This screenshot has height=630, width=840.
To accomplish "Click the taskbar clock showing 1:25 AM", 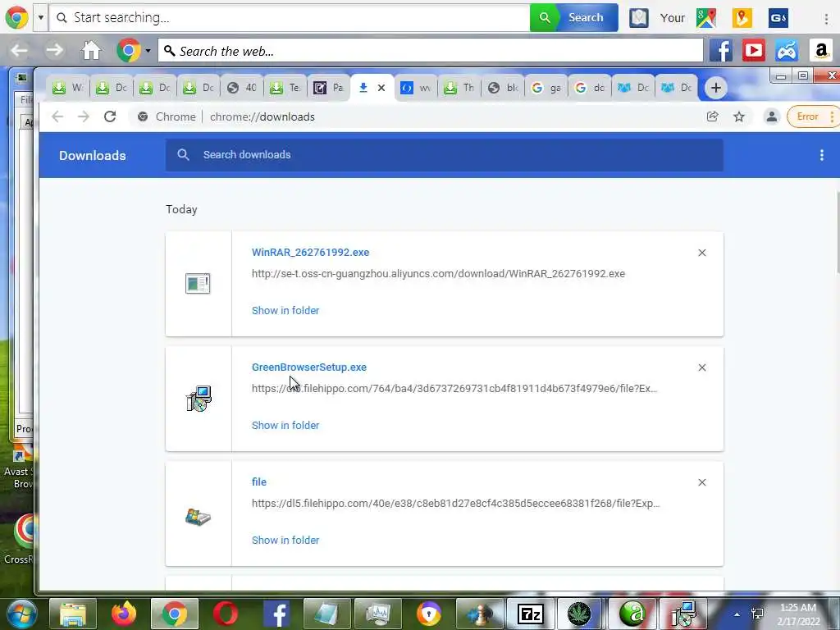I will [798, 614].
